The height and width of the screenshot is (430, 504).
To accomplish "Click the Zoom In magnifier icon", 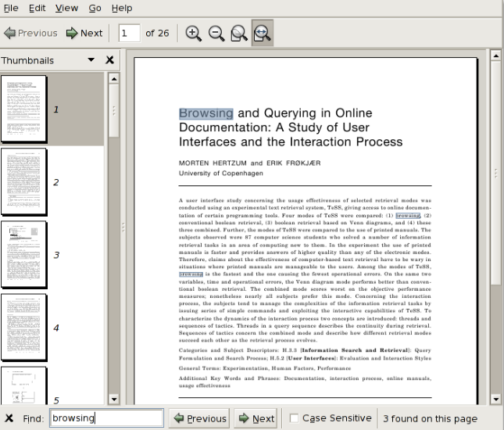I will [193, 33].
